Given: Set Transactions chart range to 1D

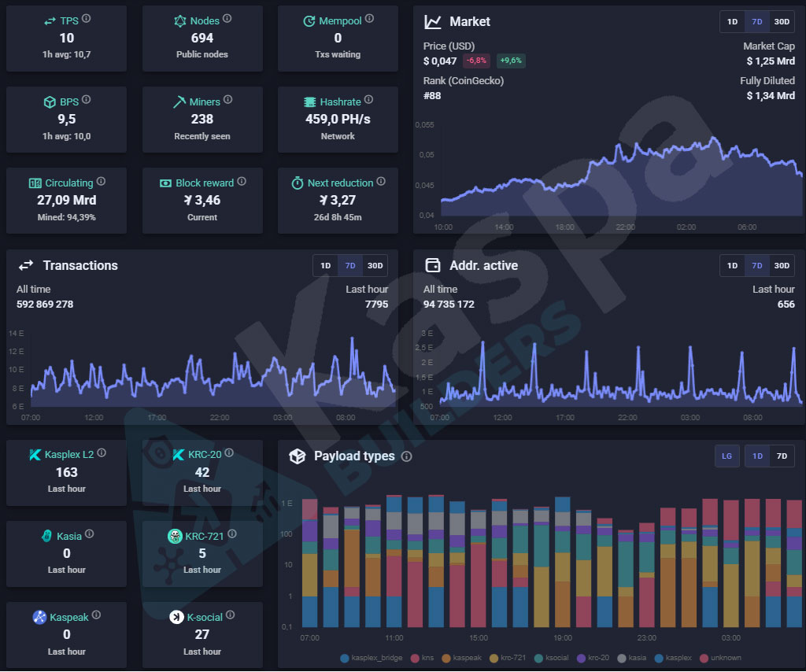Looking at the screenshot, I should click(x=325, y=266).
